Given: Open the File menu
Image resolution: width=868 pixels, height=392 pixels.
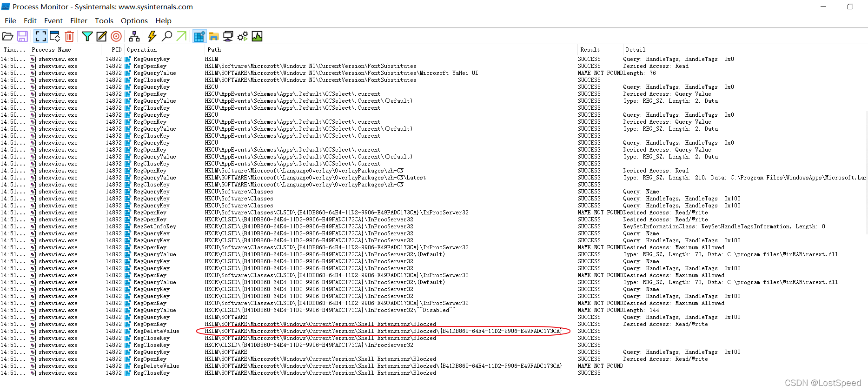Looking at the screenshot, I should point(10,20).
